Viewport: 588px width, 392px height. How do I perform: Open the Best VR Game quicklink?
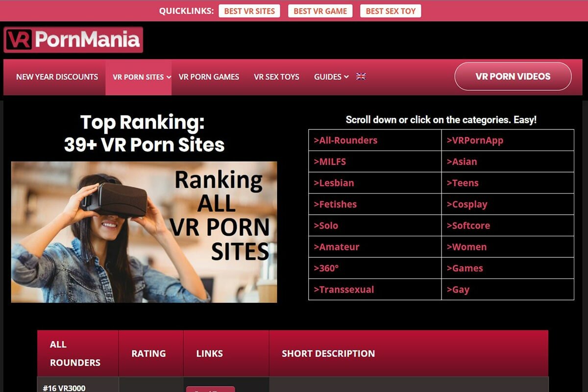click(320, 11)
